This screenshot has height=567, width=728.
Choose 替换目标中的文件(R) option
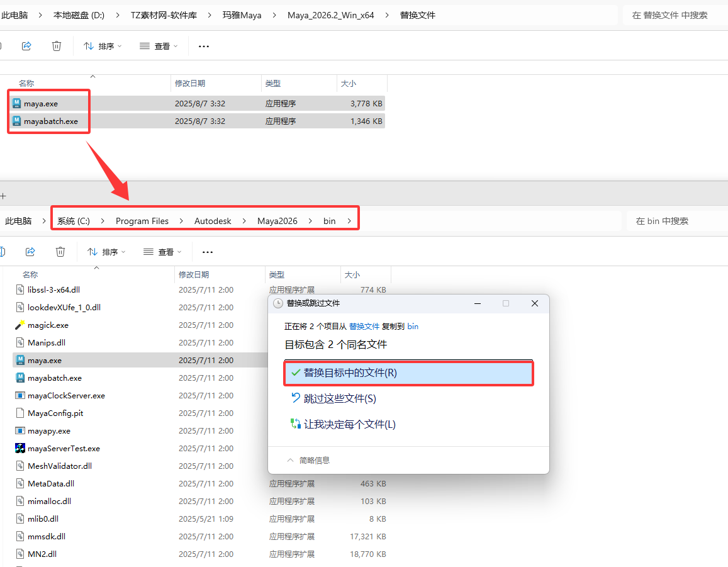pyautogui.click(x=408, y=373)
